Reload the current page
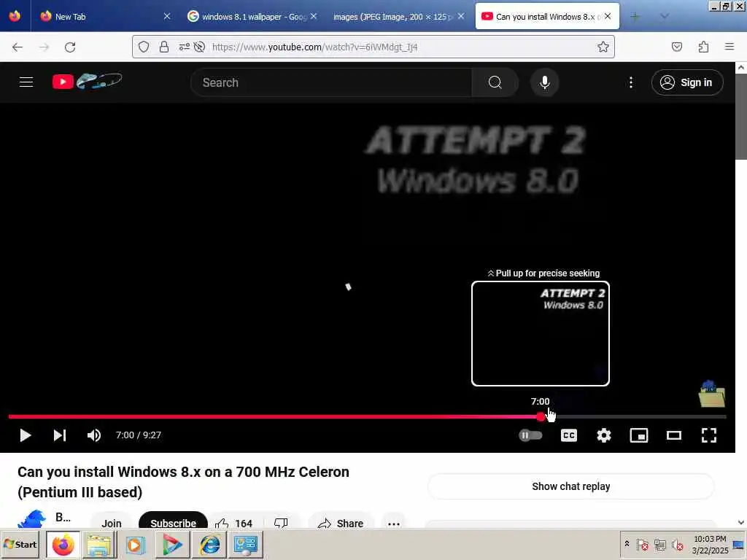 (x=70, y=47)
